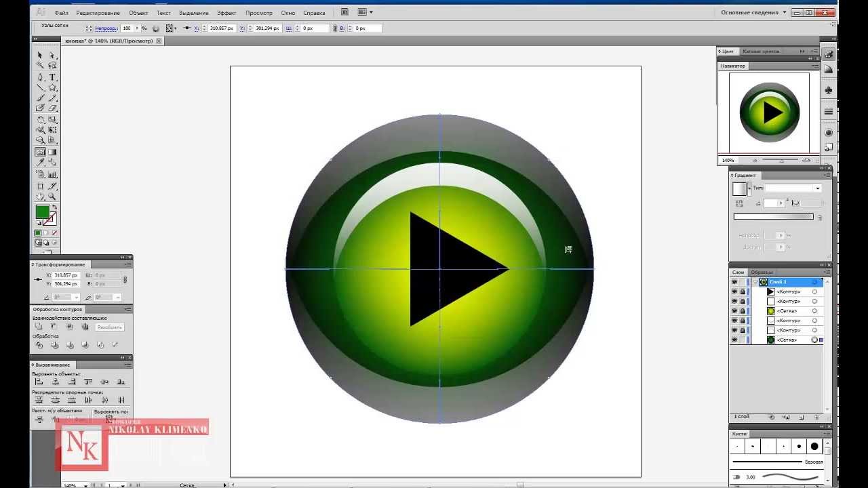The height and width of the screenshot is (488, 868).
Task: Open the Файл menu
Action: pos(61,13)
